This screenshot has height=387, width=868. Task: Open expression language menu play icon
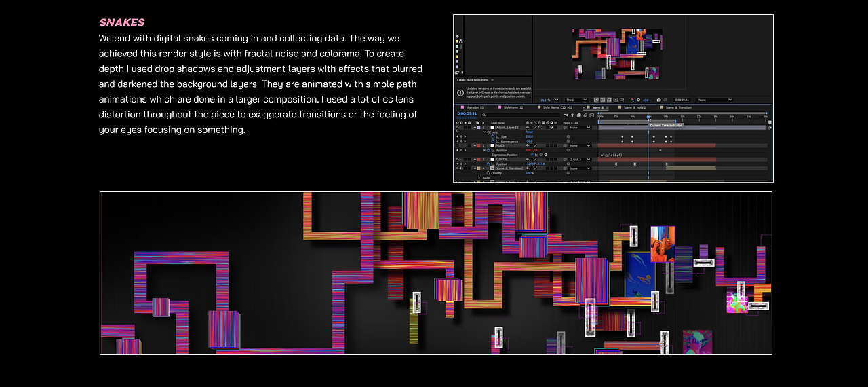point(546,155)
